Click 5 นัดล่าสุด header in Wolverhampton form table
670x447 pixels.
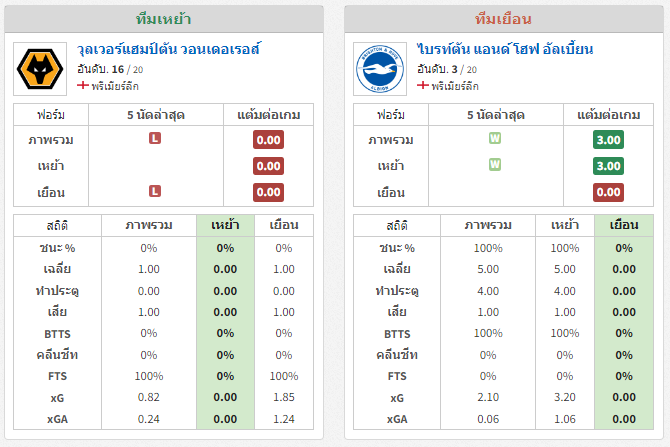[156, 115]
